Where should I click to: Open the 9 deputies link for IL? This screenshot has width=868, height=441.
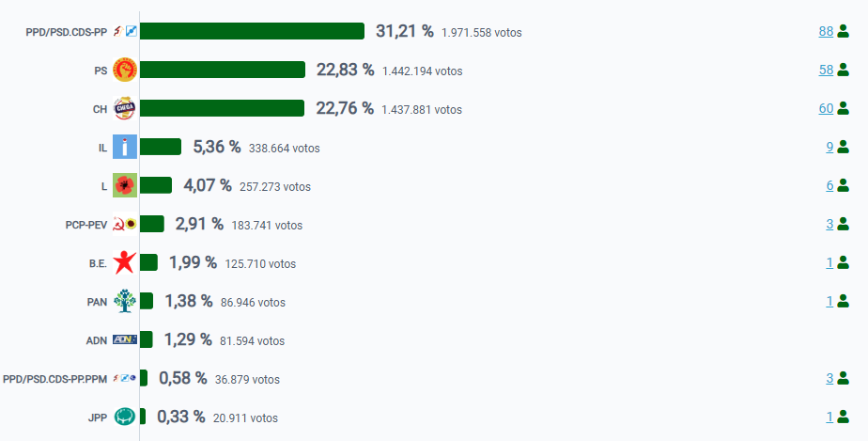click(829, 147)
